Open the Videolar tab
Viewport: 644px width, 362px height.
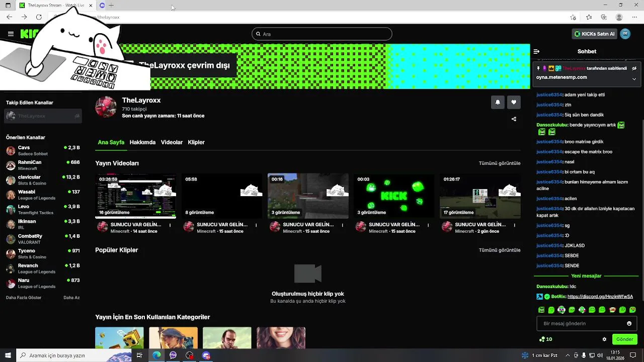point(172,142)
